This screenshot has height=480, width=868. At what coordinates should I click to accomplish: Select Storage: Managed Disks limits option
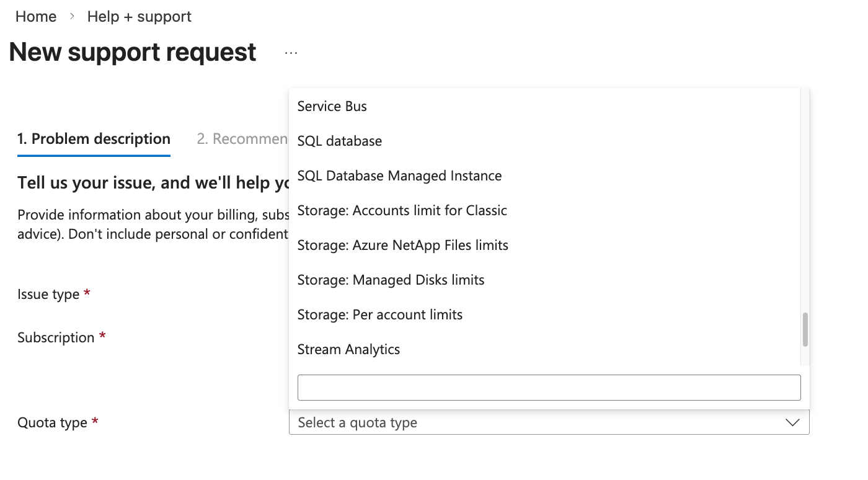549,280
